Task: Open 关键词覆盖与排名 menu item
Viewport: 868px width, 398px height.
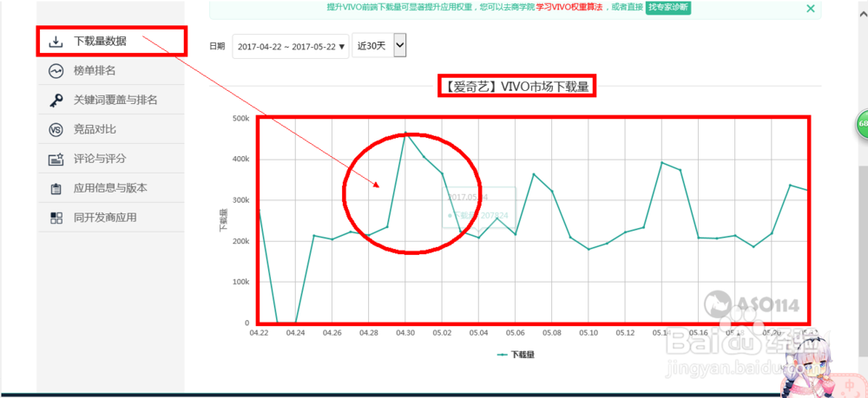Action: click(x=112, y=100)
